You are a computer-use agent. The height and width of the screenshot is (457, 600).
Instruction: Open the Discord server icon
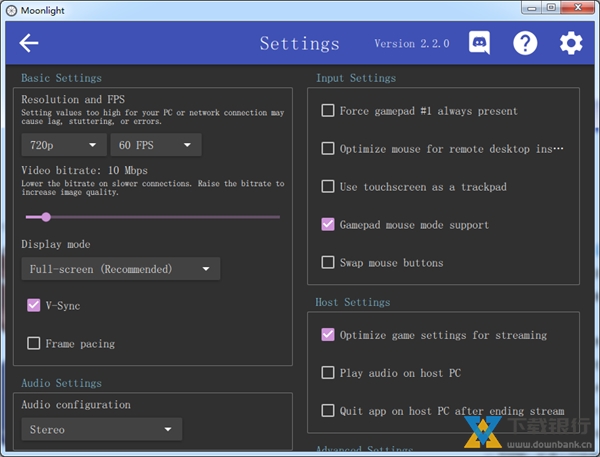(479, 43)
